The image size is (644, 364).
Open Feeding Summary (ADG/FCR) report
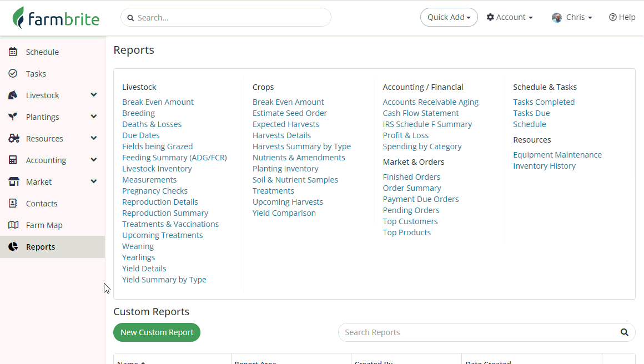click(x=174, y=158)
